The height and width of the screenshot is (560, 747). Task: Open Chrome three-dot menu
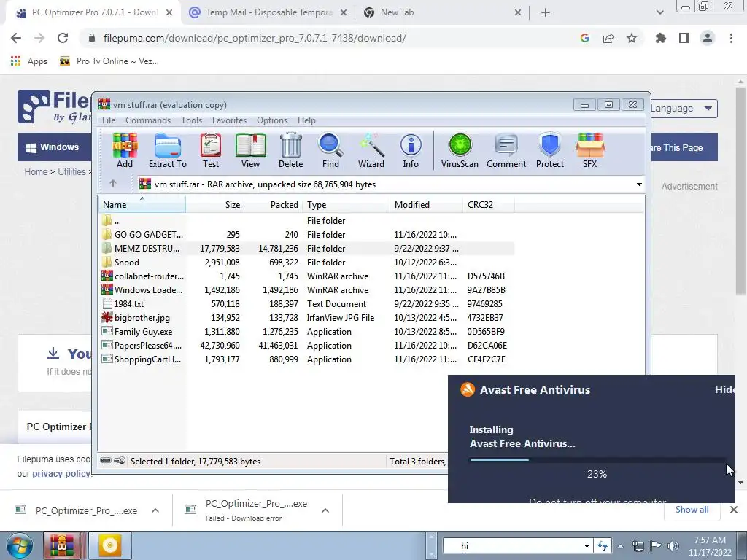click(x=731, y=38)
